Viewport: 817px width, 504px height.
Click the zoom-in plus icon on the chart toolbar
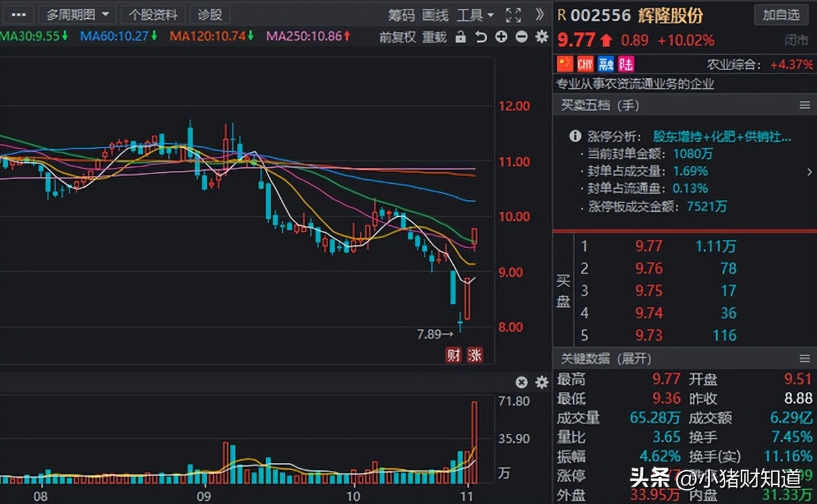click(501, 37)
